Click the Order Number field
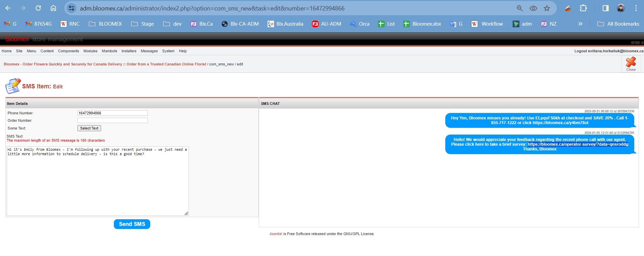This screenshot has height=256, width=644. 112,120
